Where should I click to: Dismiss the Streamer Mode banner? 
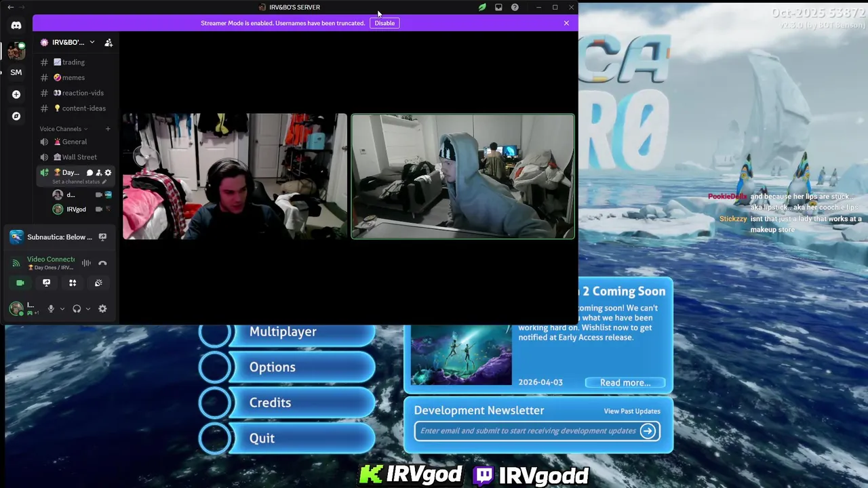(x=566, y=23)
